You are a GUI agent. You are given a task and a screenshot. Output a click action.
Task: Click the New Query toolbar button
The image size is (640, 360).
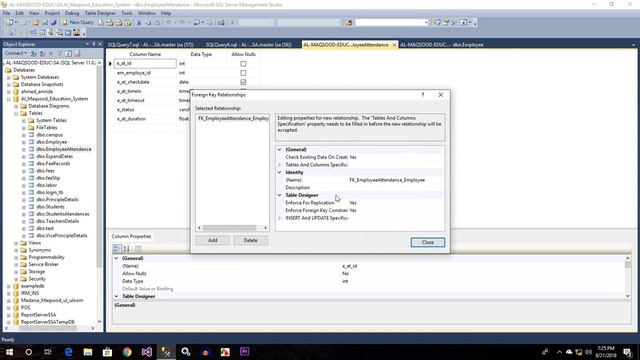tap(78, 22)
